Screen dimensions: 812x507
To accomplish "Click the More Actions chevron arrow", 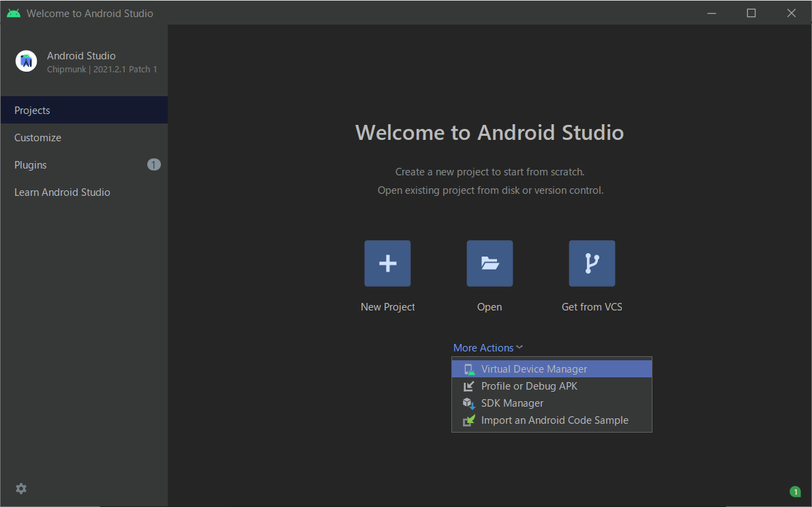I will [520, 348].
